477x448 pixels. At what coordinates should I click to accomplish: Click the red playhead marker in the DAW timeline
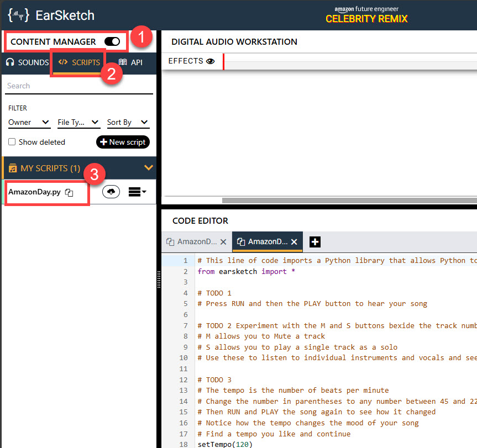pos(224,62)
